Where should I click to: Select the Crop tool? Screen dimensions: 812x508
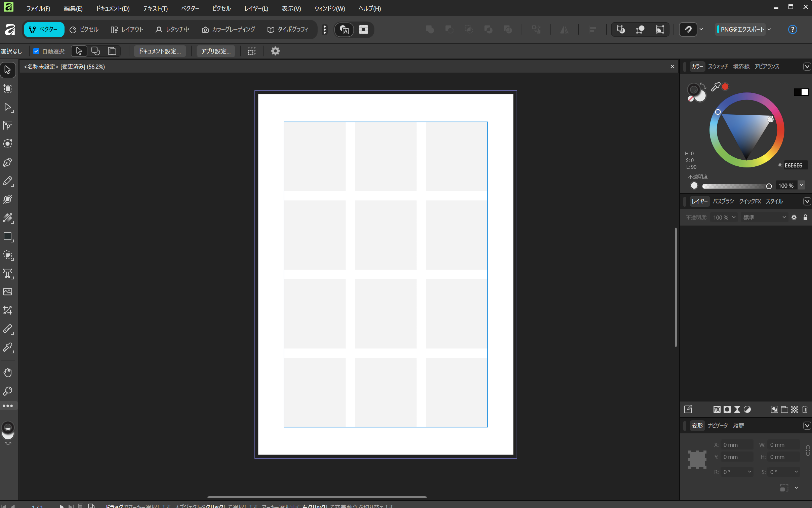(7, 310)
